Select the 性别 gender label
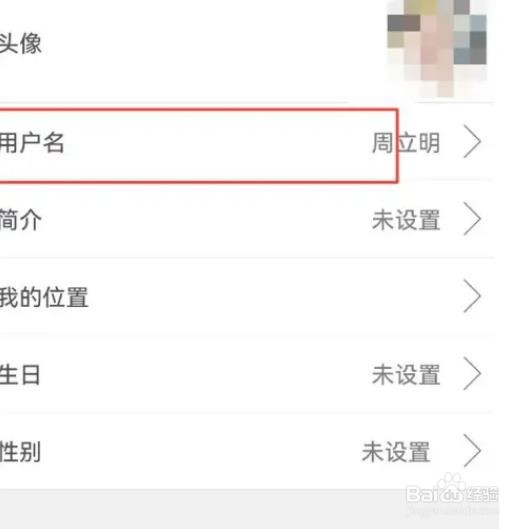Viewport: 530px width, 529px height. tap(20, 452)
